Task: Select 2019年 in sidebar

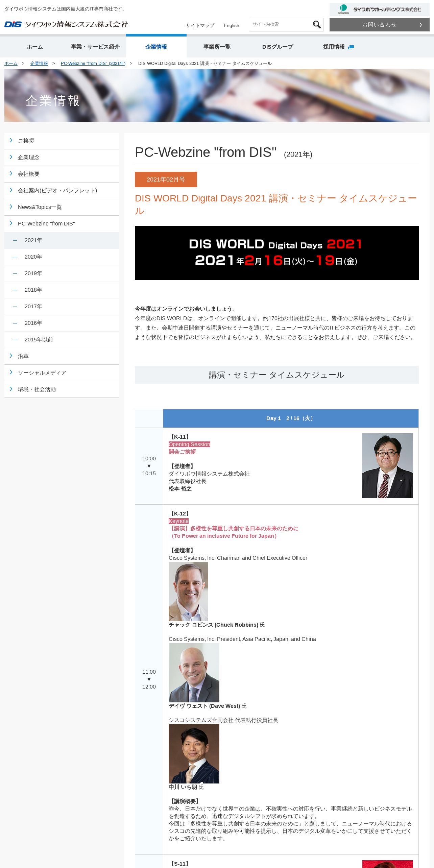Action: (x=62, y=273)
